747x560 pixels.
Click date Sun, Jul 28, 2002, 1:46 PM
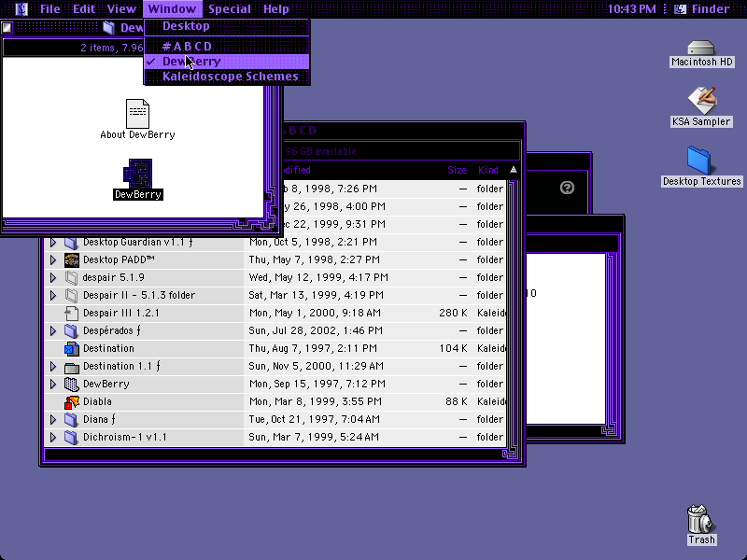pos(316,330)
